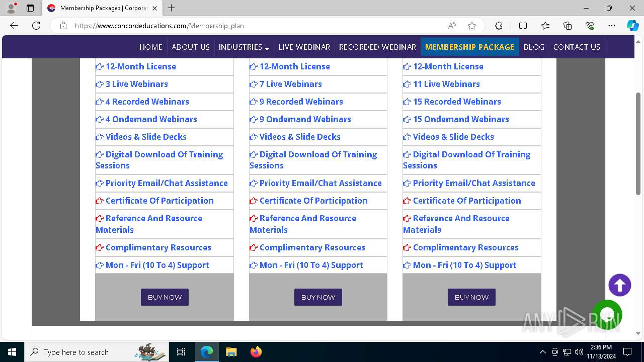
Task: Expand the INDUSTRIES dropdown menu
Action: point(244,47)
